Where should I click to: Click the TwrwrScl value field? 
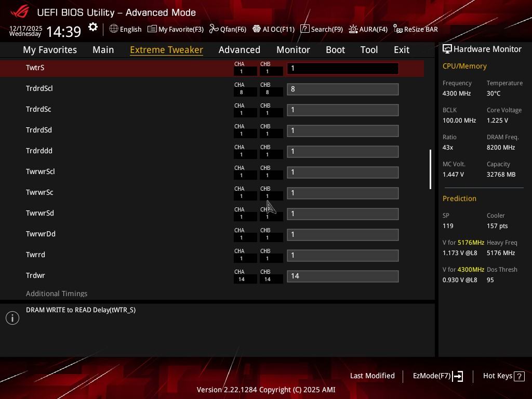pyautogui.click(x=343, y=172)
